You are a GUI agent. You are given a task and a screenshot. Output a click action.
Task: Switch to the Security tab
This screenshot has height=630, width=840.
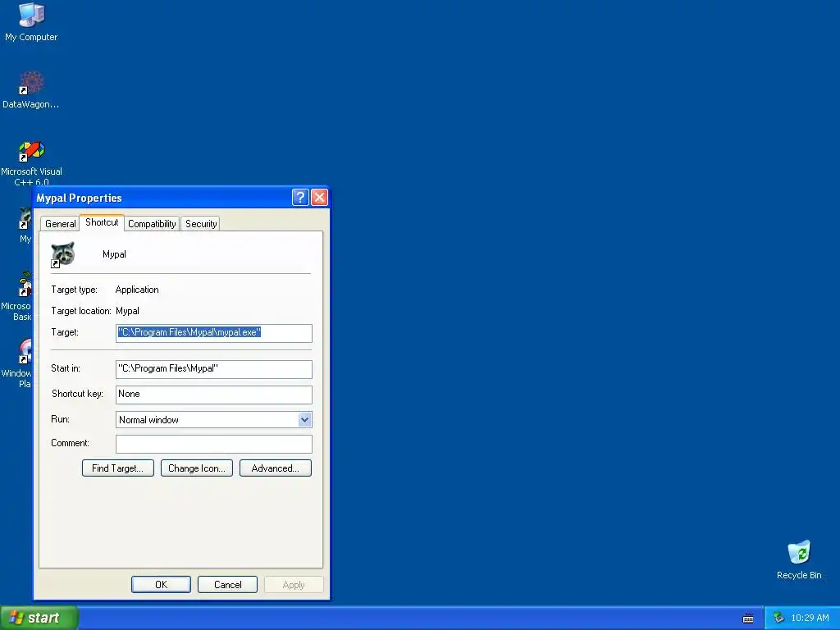coord(201,224)
